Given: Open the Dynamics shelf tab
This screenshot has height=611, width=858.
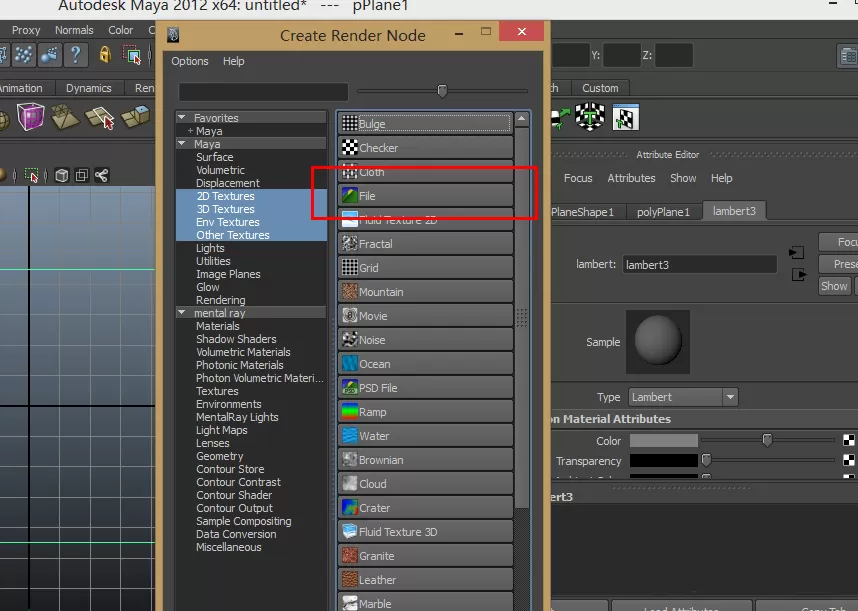Looking at the screenshot, I should coord(89,88).
